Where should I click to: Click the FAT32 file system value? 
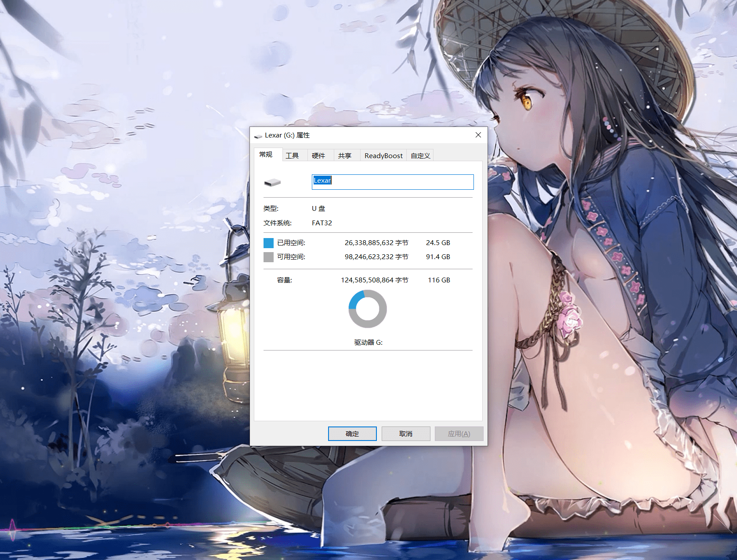point(322,223)
